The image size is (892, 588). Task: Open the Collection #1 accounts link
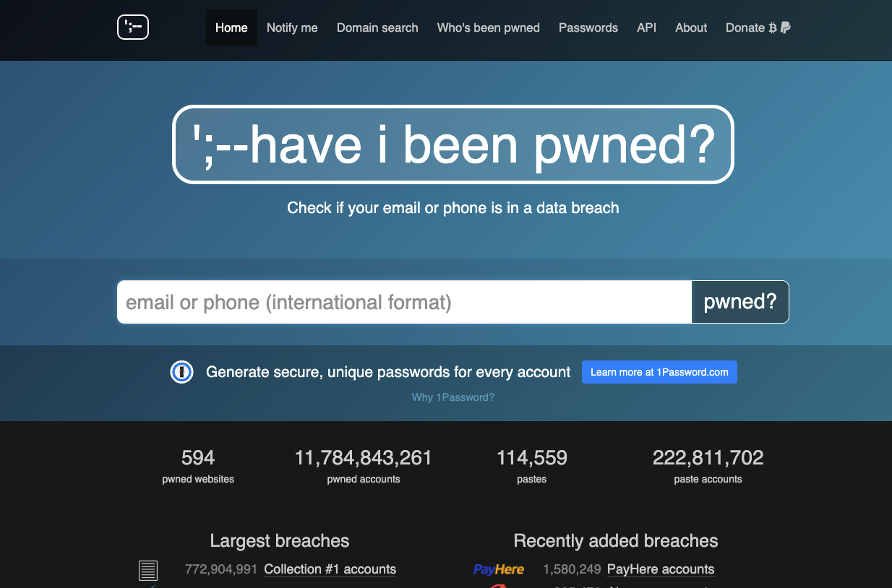pyautogui.click(x=330, y=569)
